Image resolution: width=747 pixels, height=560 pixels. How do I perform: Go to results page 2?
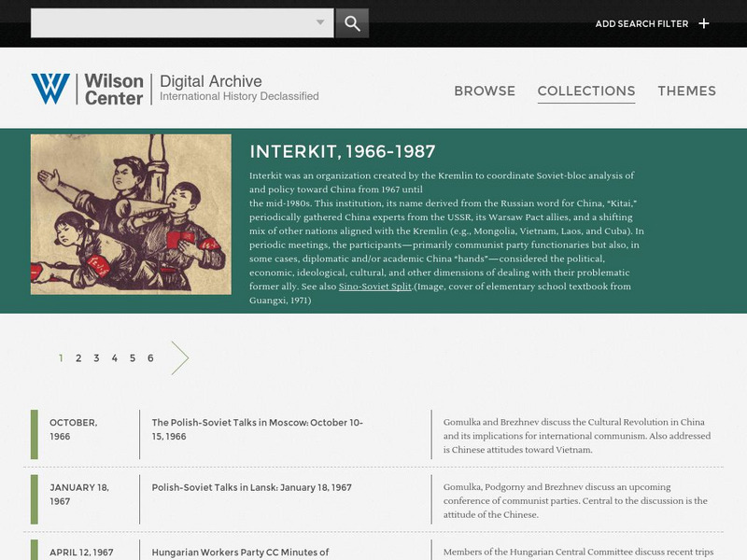(78, 358)
